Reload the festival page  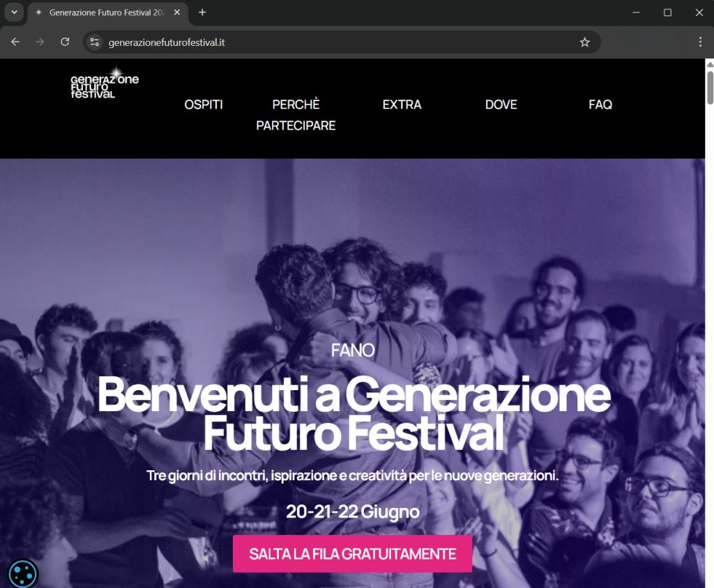tap(65, 42)
